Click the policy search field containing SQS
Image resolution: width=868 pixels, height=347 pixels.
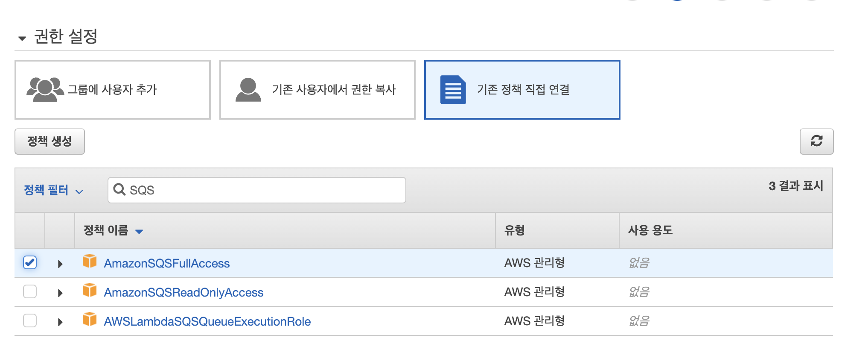click(257, 190)
